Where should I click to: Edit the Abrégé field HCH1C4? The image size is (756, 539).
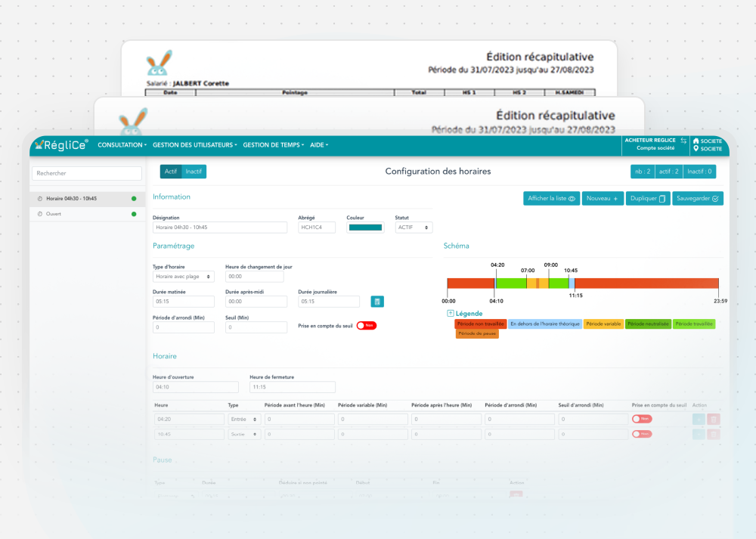coord(317,228)
